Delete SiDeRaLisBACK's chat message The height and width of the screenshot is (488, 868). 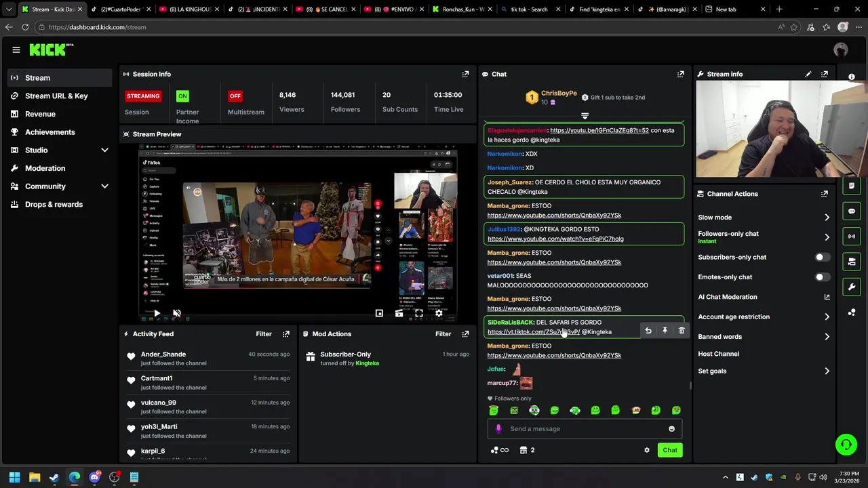682,331
